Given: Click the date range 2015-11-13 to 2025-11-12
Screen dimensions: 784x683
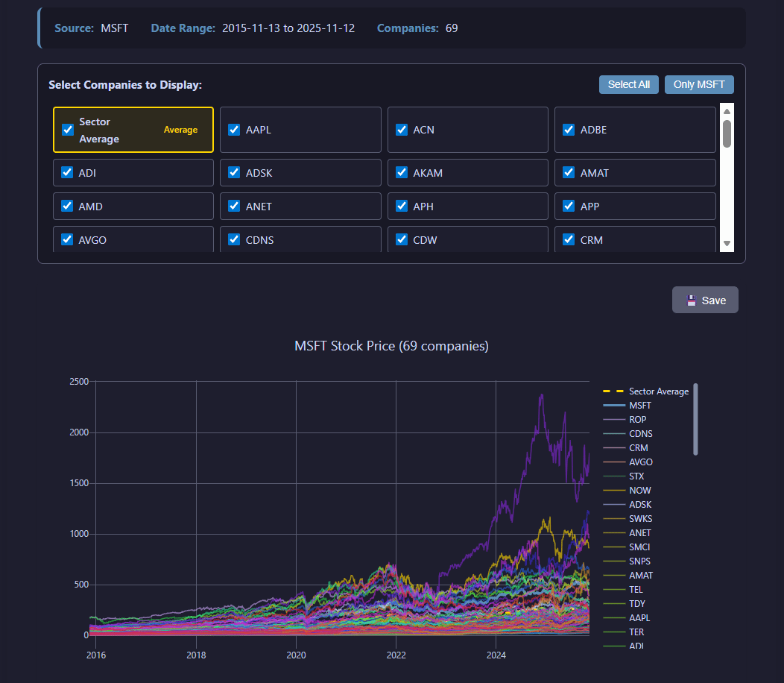Looking at the screenshot, I should [288, 28].
